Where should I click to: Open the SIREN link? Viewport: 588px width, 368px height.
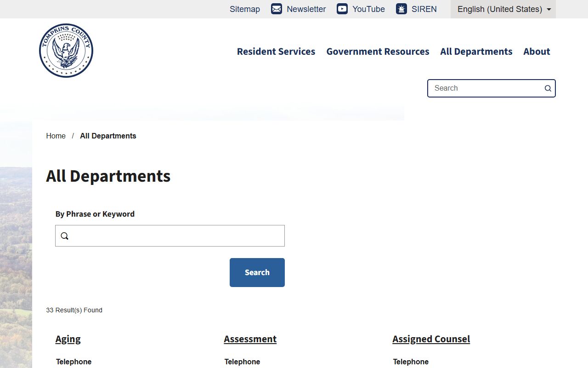424,9
